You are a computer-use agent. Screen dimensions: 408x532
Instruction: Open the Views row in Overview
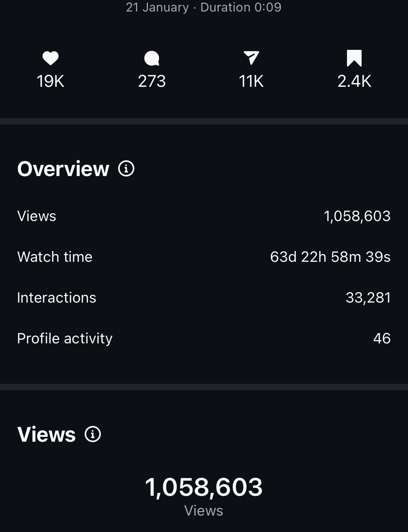204,216
